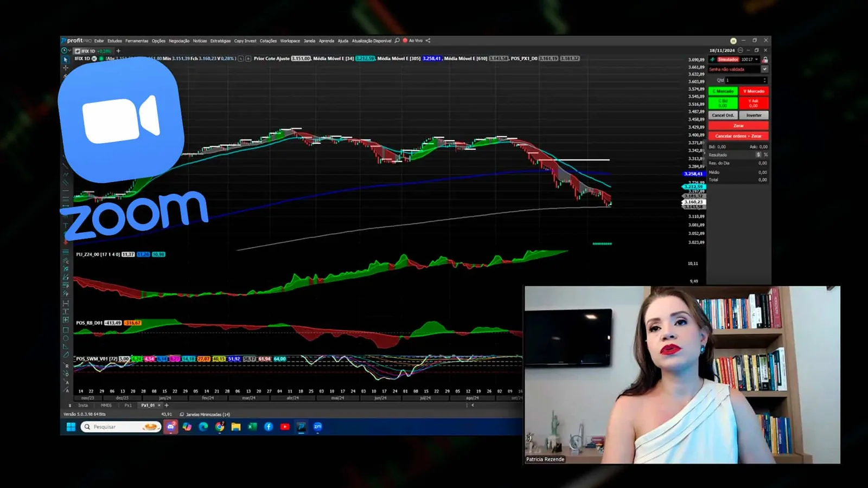Select the arrow cursor tool
Image resolution: width=868 pixels, height=488 pixels.
click(66, 60)
